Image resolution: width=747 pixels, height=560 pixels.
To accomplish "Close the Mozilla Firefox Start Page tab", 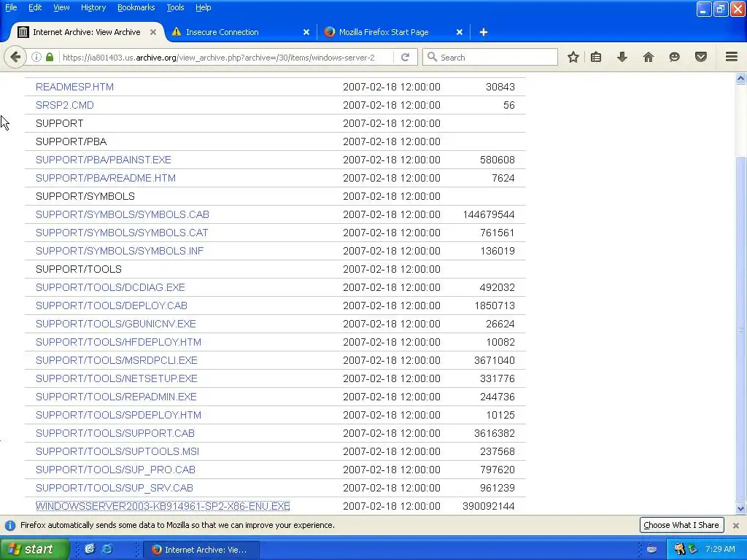I will (460, 32).
